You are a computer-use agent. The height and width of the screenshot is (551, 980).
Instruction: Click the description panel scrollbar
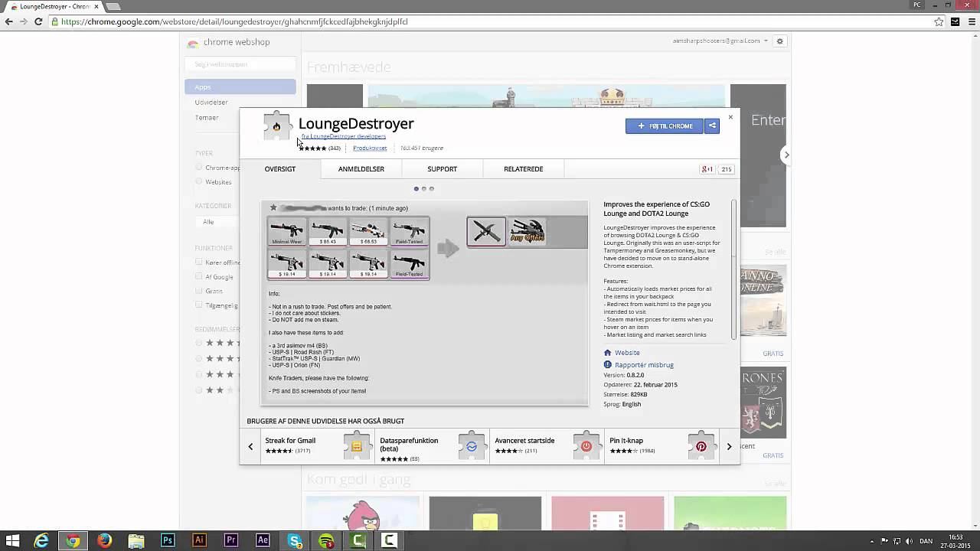(733, 269)
